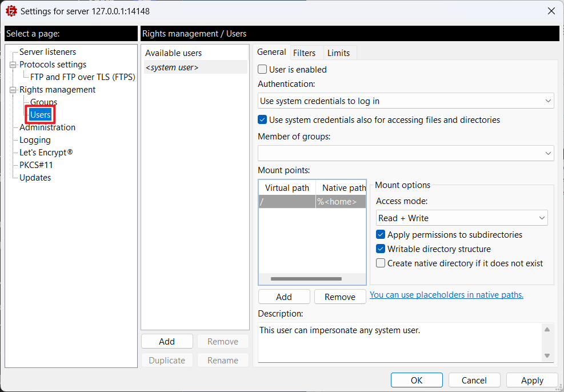Viewport: 564px width, 392px height.
Task: Switch to the Limits tab
Action: pyautogui.click(x=338, y=53)
